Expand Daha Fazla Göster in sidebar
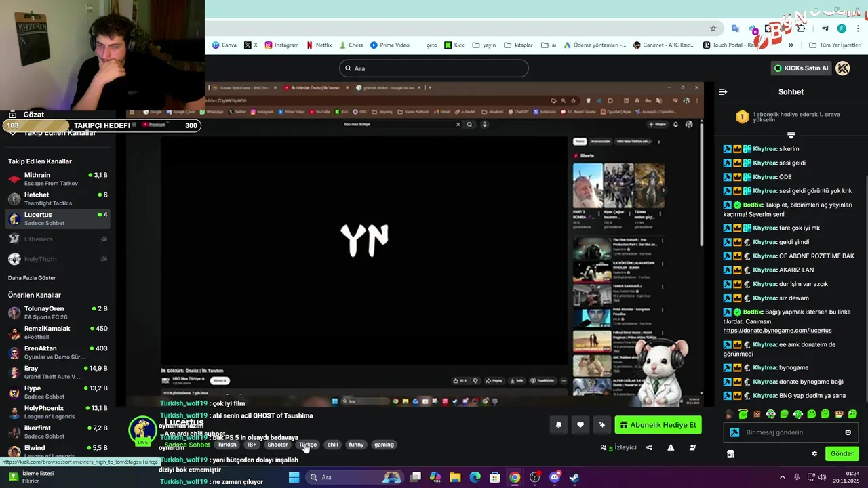Screen dimensions: 868x488 click(x=32, y=278)
